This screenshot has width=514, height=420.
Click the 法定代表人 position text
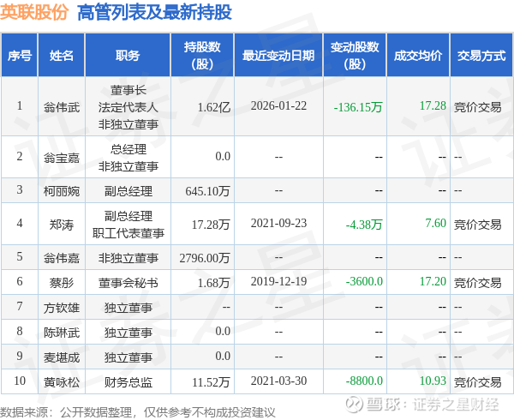pos(128,107)
